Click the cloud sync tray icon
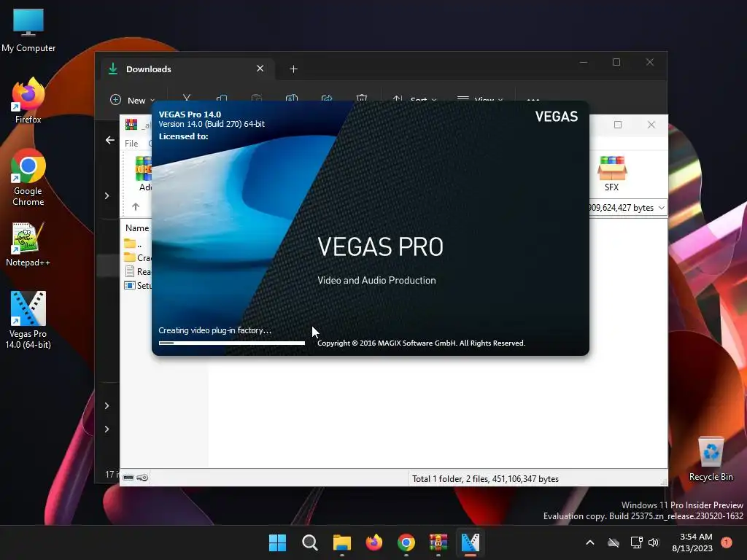 (x=614, y=542)
